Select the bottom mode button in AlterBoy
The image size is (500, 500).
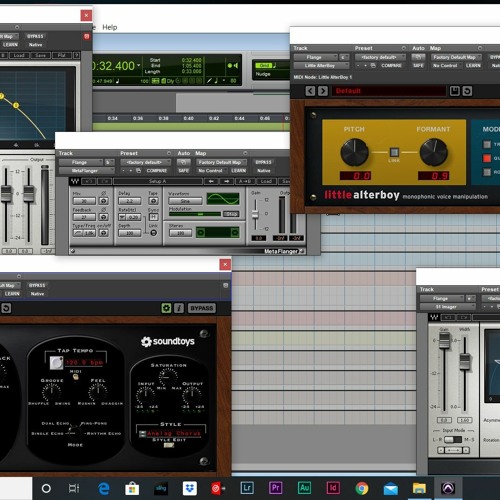[487, 172]
